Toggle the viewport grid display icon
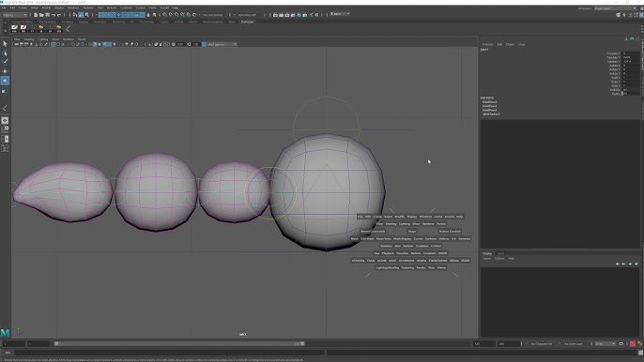This screenshot has height=362, width=644. click(x=54, y=44)
